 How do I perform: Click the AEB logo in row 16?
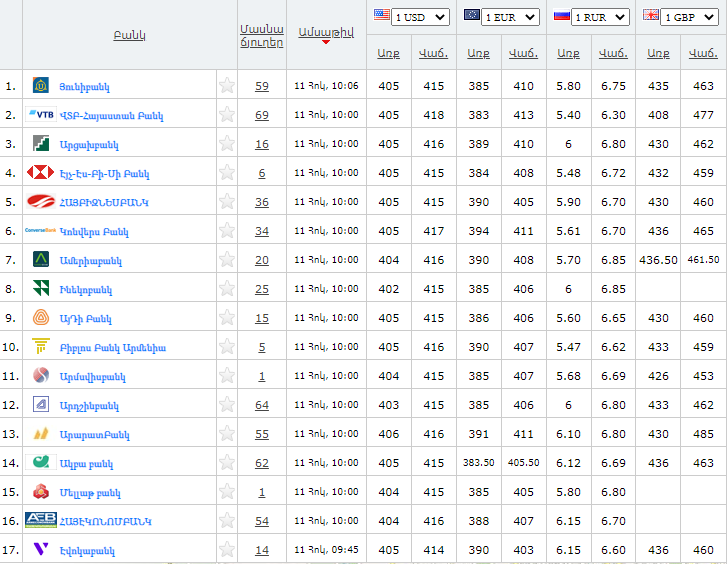point(41,520)
